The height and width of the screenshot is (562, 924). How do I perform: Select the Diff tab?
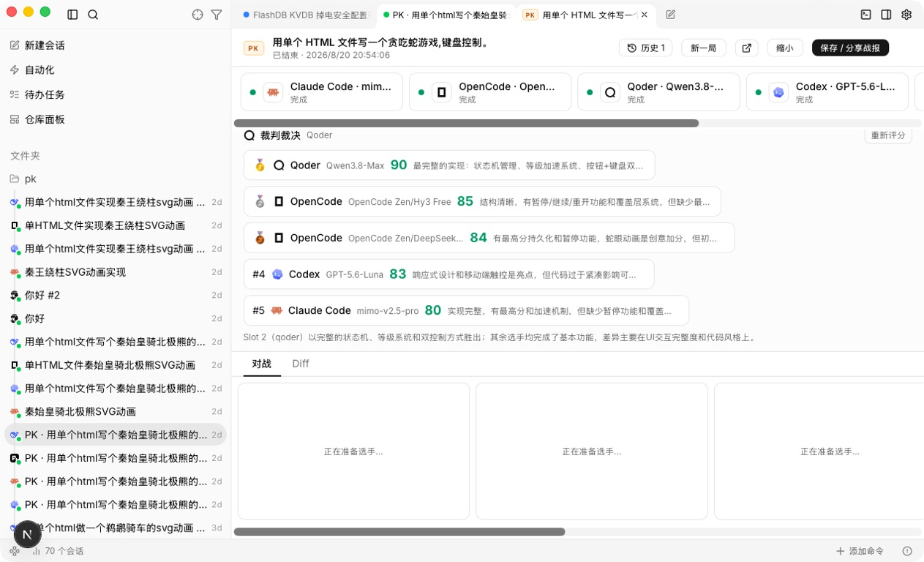point(301,364)
